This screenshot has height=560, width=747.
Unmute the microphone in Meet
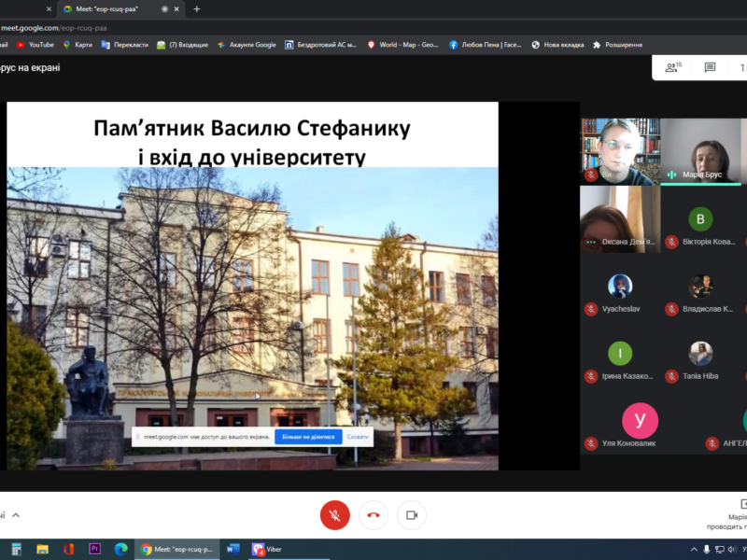pos(334,514)
